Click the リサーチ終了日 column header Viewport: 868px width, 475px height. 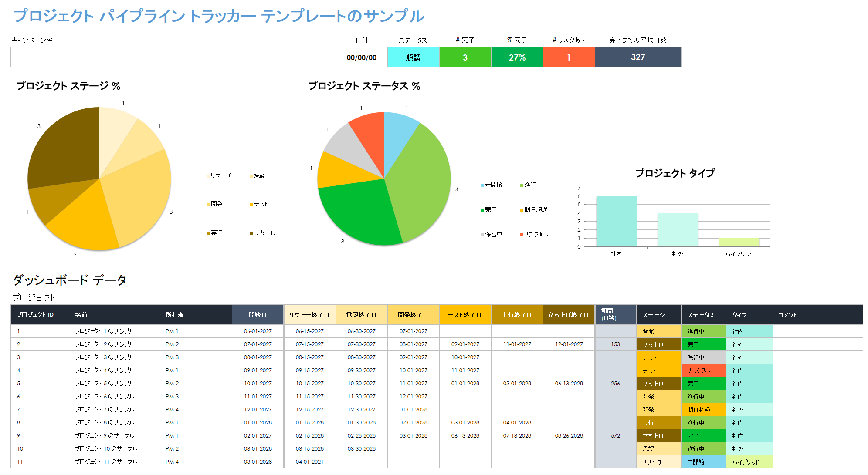coord(309,315)
